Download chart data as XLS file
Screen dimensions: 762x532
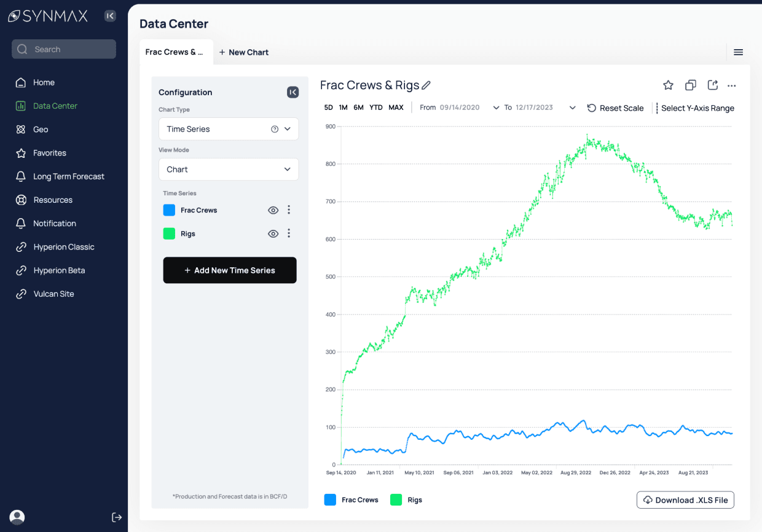[x=685, y=499]
